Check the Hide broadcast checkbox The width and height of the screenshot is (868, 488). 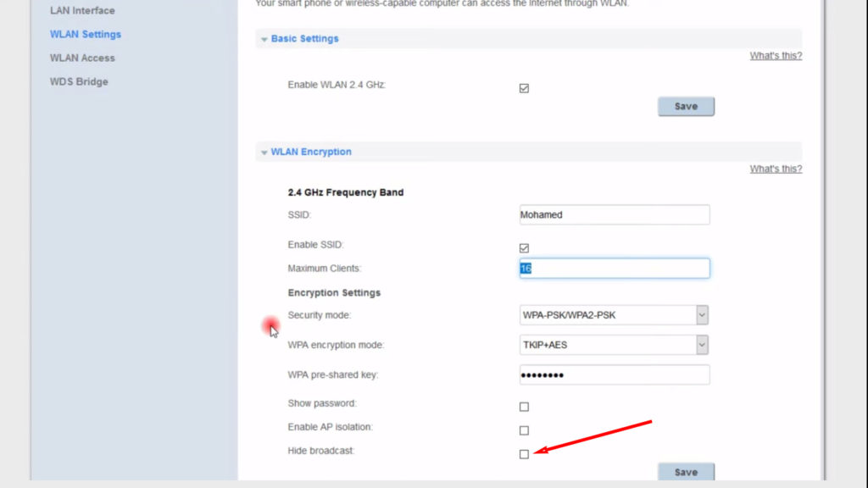524,454
